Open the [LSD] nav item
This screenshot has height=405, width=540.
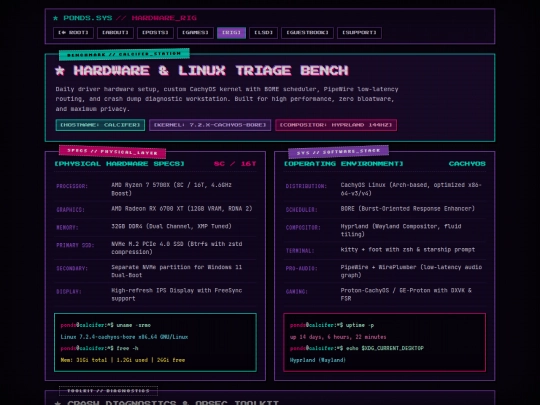(x=263, y=33)
